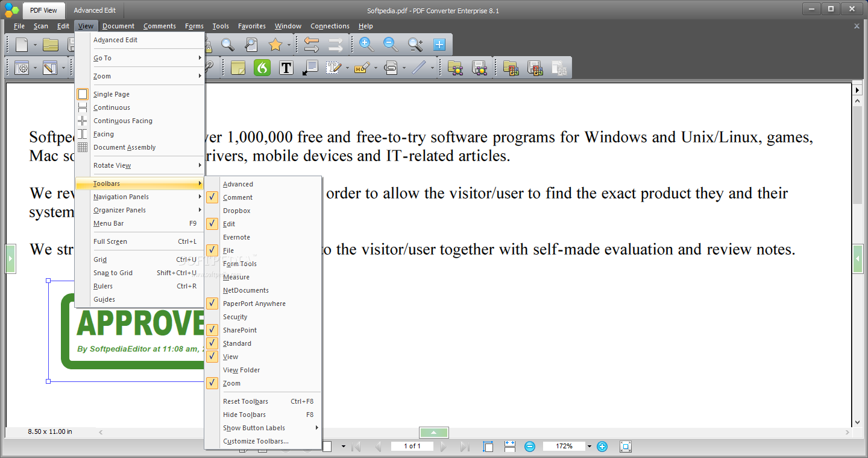
Task: Click the SharePoint save disk icon
Action: tap(479, 68)
